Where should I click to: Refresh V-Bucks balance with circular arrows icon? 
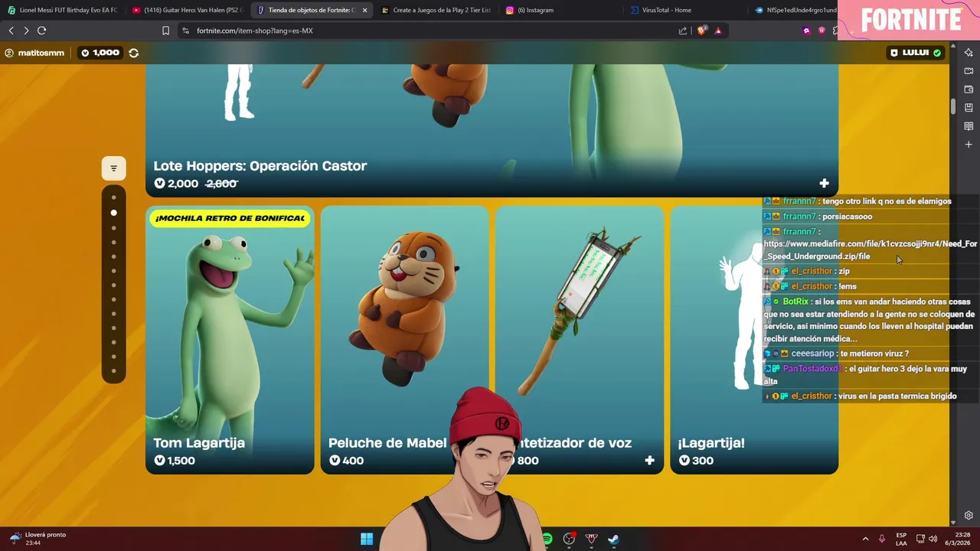(134, 53)
